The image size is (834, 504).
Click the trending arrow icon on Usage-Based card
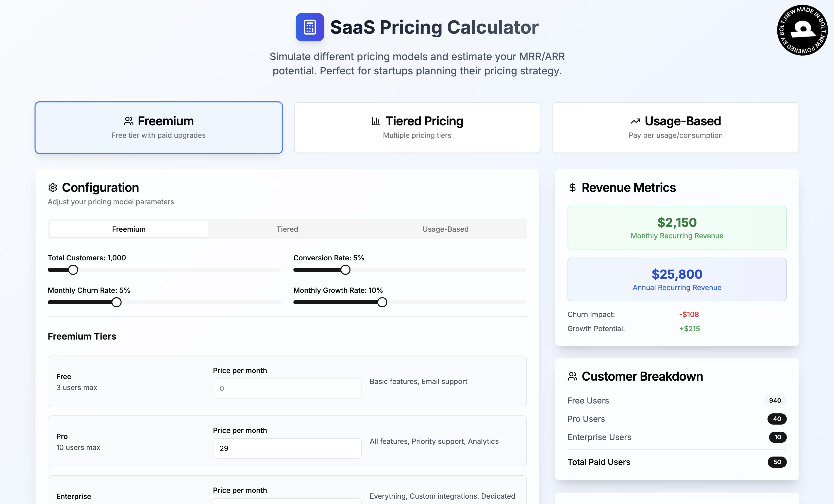click(x=636, y=121)
